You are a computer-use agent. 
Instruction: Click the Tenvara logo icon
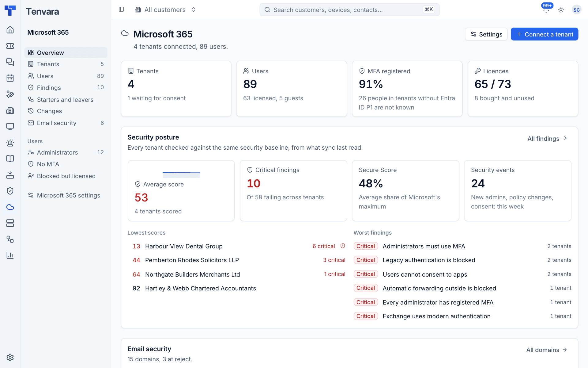(x=10, y=10)
